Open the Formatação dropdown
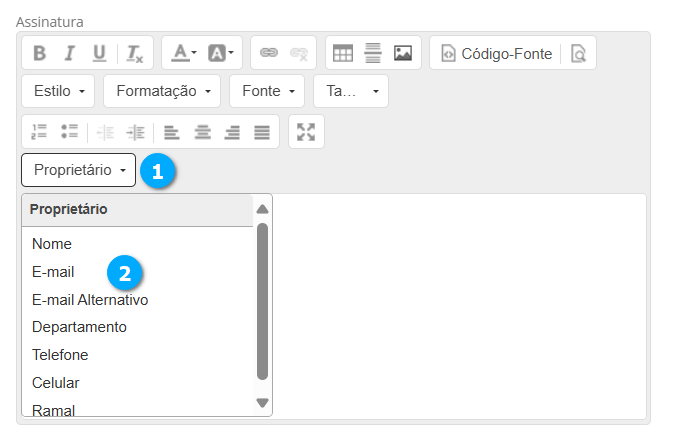 (161, 91)
